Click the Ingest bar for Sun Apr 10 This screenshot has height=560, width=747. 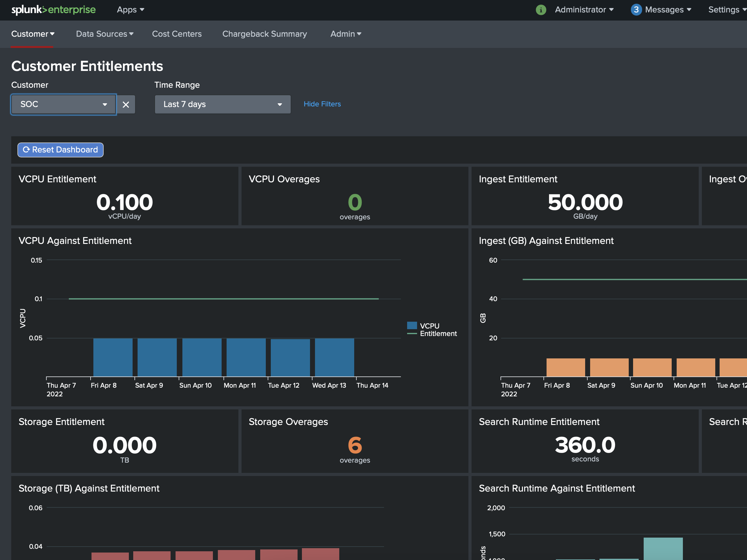point(652,368)
